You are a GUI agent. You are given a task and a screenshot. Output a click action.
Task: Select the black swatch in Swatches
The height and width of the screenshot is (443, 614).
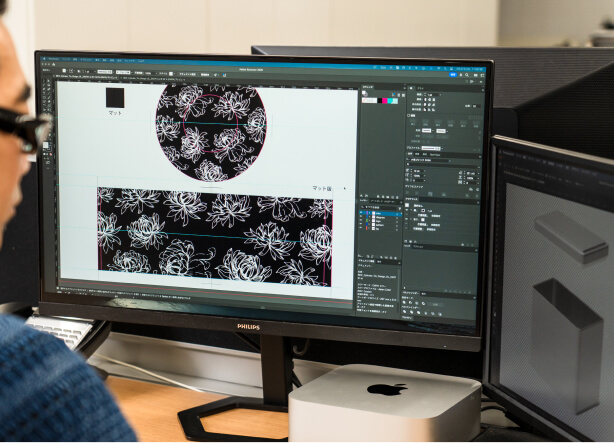[x=379, y=101]
